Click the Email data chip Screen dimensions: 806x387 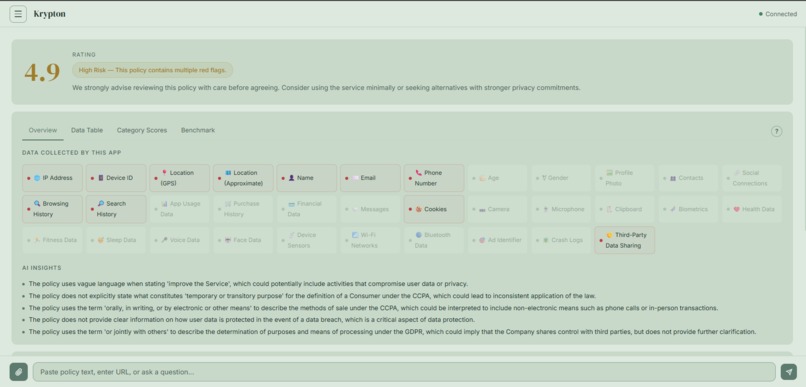pyautogui.click(x=370, y=178)
